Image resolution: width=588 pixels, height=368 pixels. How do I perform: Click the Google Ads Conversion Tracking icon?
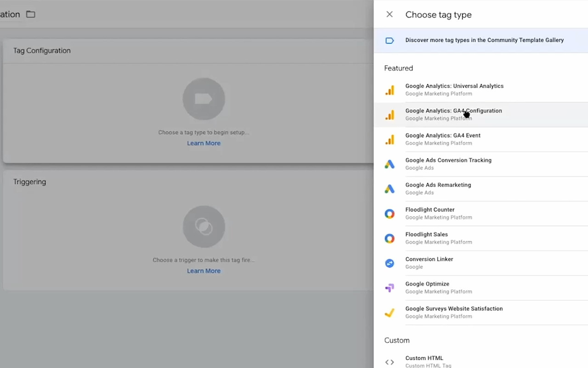pos(390,164)
